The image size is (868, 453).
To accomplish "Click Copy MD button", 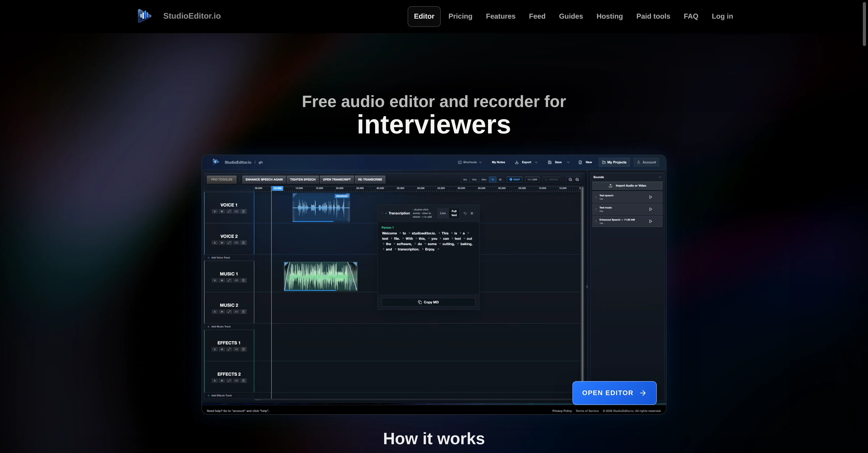I will pyautogui.click(x=428, y=302).
